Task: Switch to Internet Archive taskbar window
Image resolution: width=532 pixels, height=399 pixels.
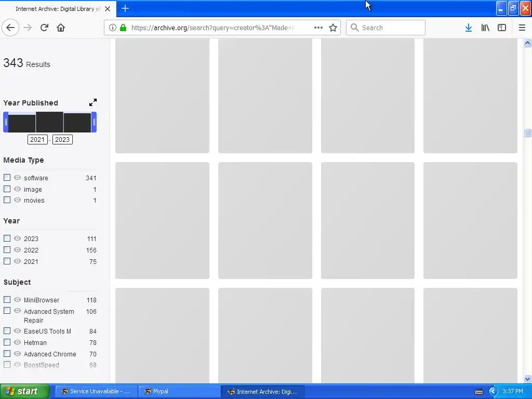Action: click(262, 391)
